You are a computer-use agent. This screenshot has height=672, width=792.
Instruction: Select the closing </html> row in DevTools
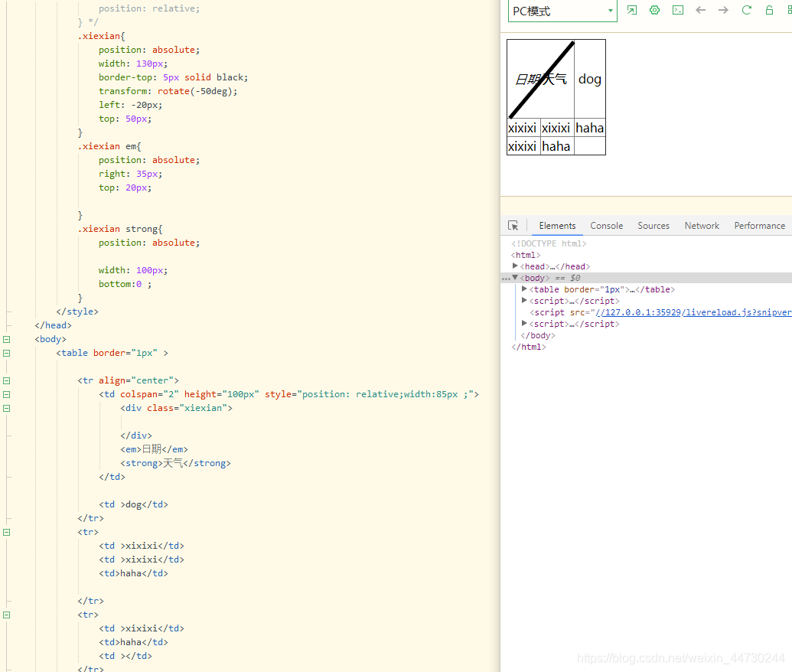tap(528, 347)
